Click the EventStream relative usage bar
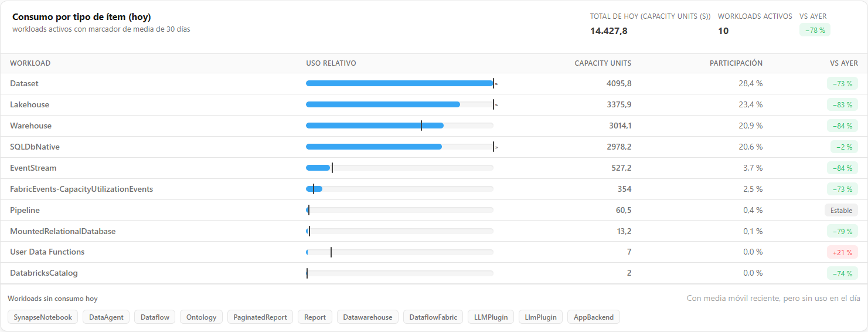 pos(400,168)
